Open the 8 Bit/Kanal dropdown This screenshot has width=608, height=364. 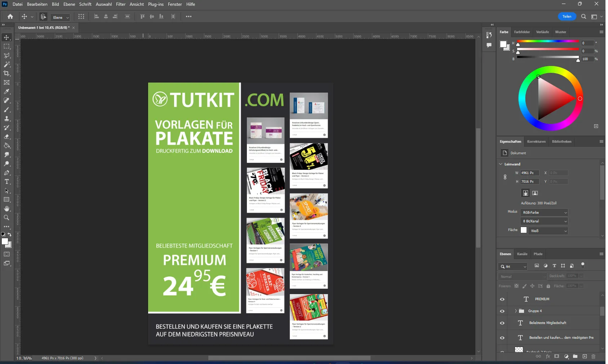pyautogui.click(x=544, y=221)
